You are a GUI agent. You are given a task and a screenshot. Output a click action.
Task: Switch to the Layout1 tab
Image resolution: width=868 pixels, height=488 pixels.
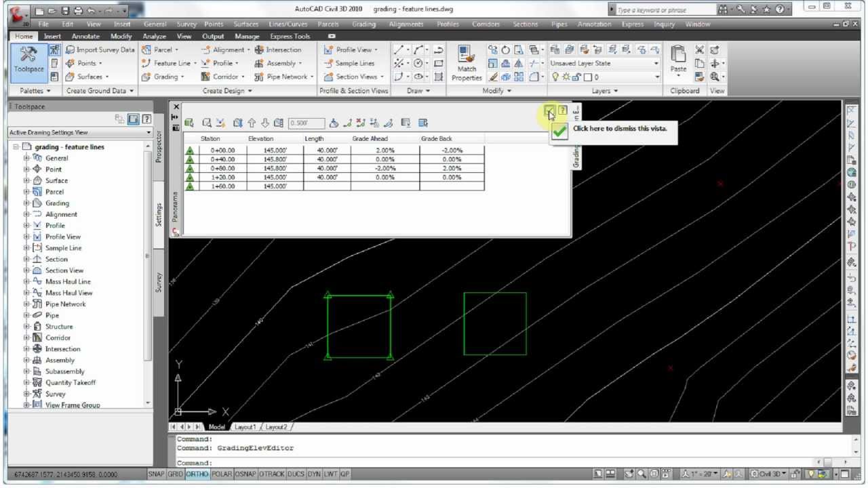(245, 427)
